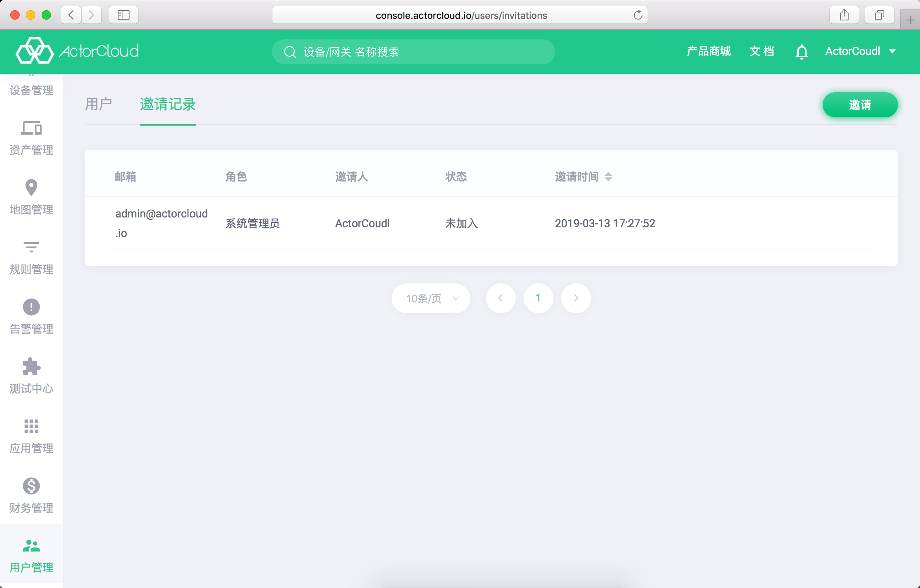The width and height of the screenshot is (920, 588).
Task: Select page 1 in pagination
Action: tap(538, 298)
